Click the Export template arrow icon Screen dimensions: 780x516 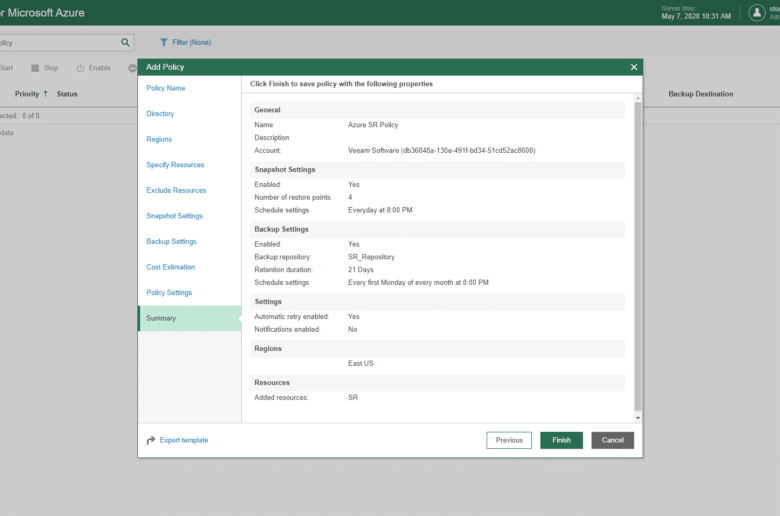click(x=151, y=440)
